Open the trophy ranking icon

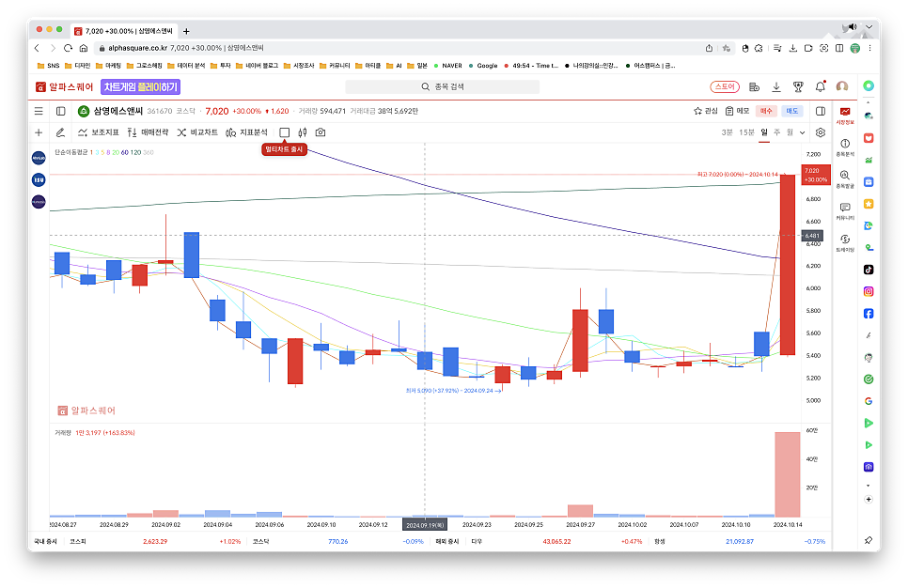click(798, 86)
